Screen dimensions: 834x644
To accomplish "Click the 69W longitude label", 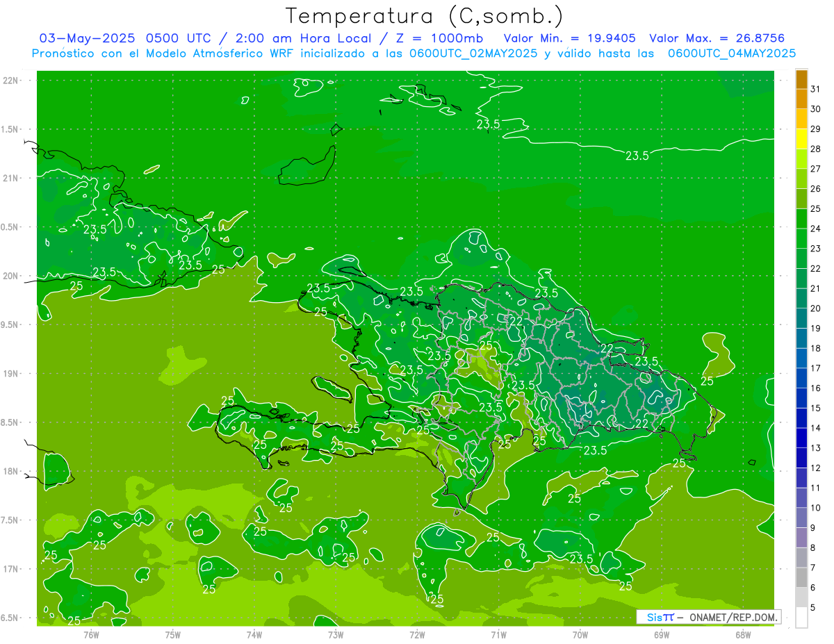I will 662,635.
